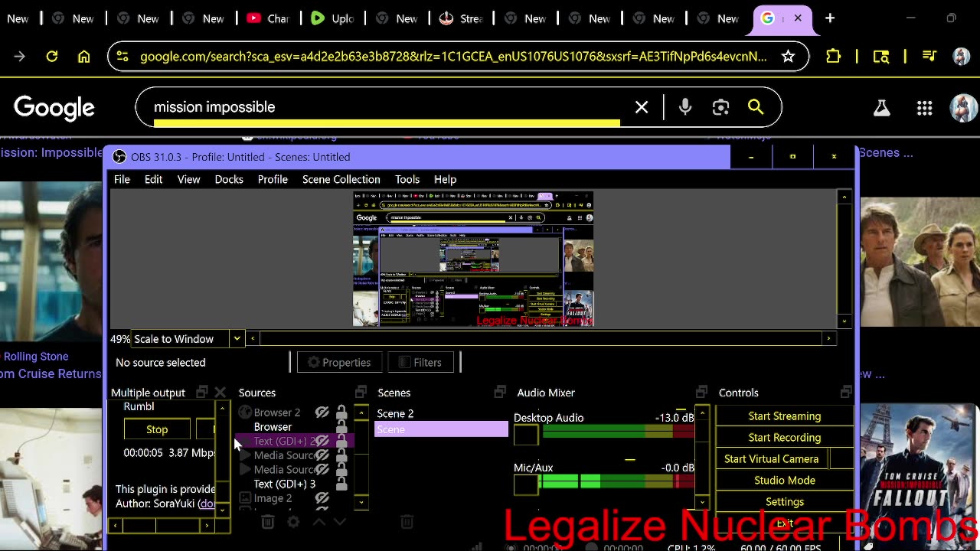Remove selected scene with trash icon
This screenshot has height=551, width=980.
pyautogui.click(x=407, y=522)
